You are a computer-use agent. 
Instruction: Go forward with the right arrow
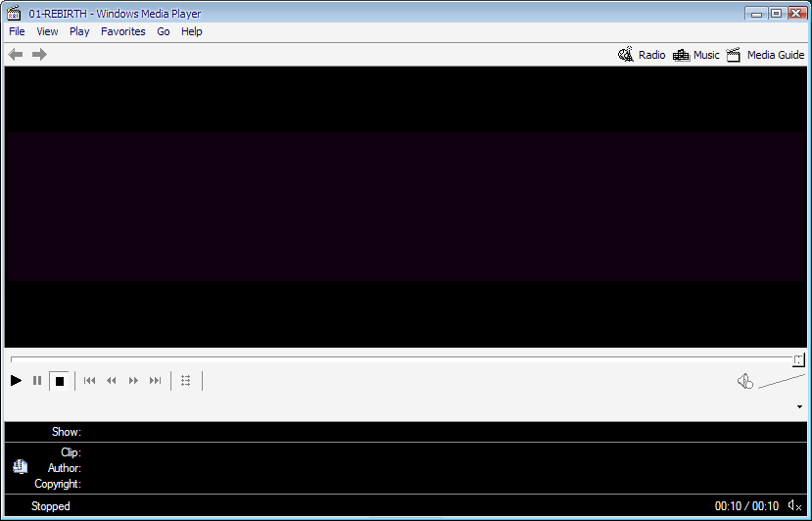click(x=39, y=55)
